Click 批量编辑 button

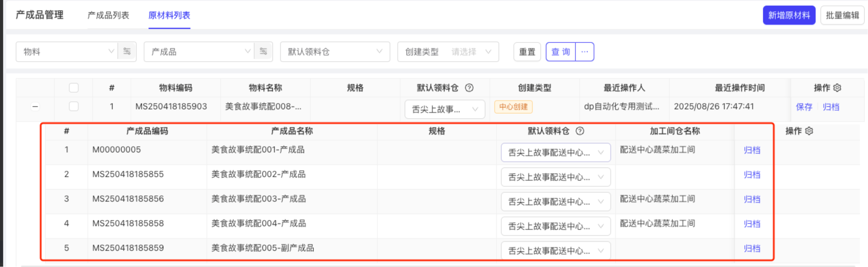[842, 15]
